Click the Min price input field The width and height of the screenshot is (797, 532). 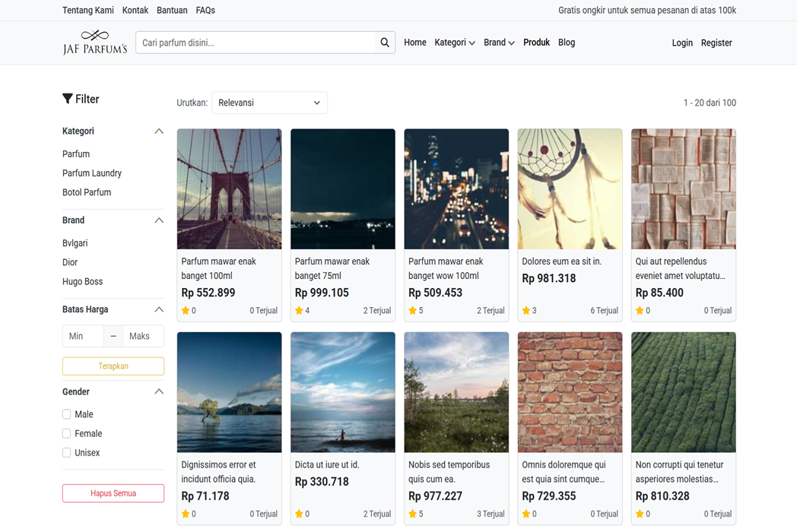click(x=83, y=336)
